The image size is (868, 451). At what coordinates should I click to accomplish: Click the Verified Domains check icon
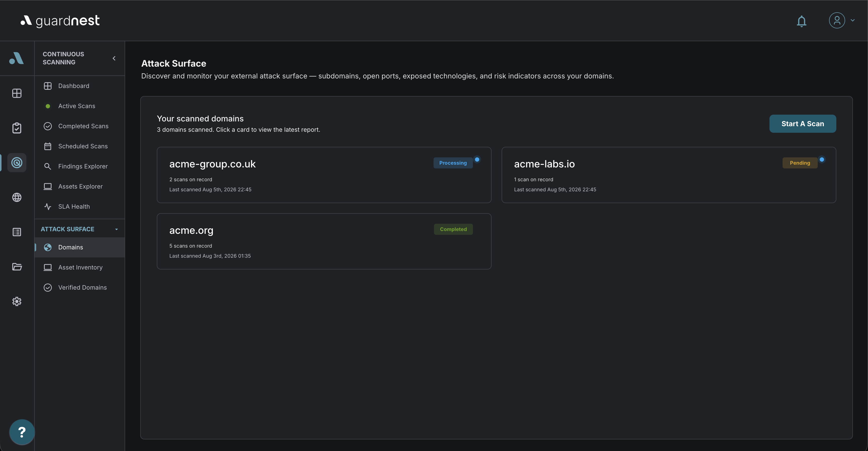click(x=48, y=288)
